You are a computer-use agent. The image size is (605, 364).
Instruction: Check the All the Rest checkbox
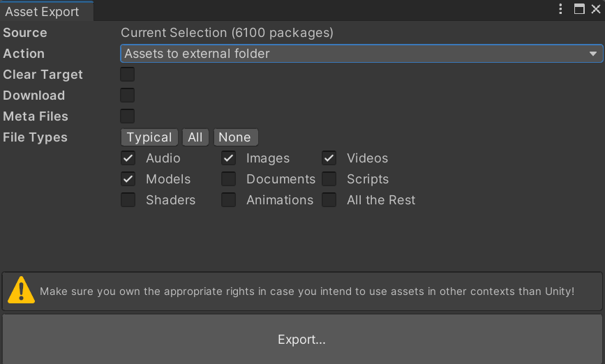point(329,199)
